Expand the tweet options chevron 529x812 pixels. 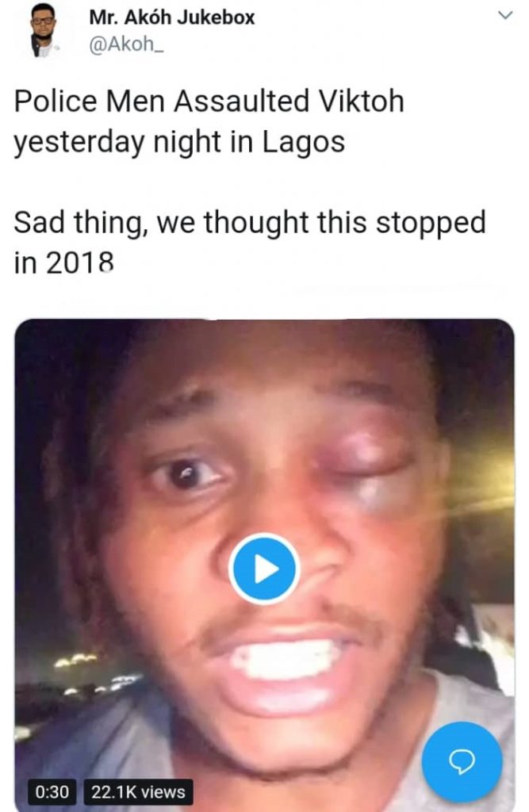coord(505,15)
